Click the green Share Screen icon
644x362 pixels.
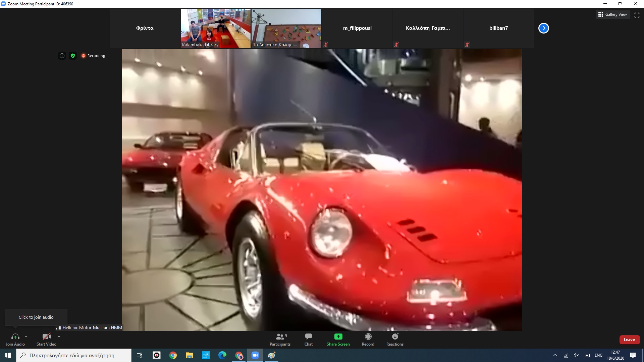coord(338,337)
